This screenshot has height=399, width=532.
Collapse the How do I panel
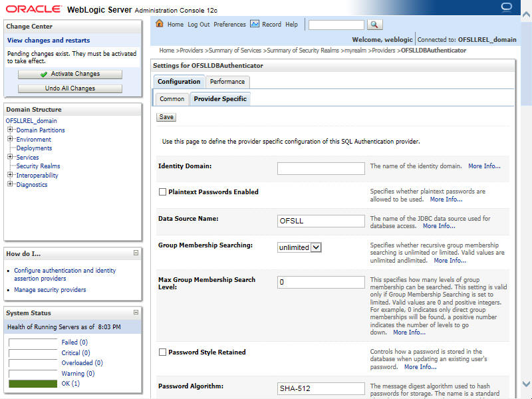pos(136,253)
